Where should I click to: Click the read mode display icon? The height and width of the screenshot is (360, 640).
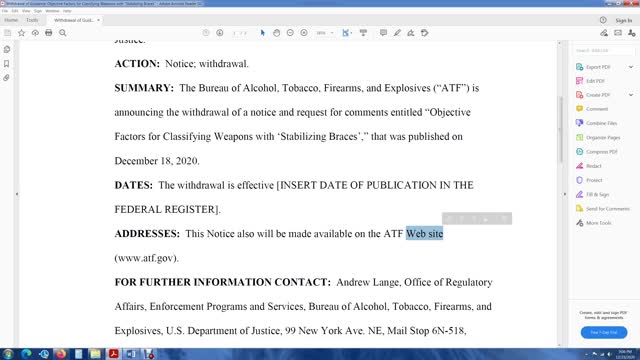(363, 33)
